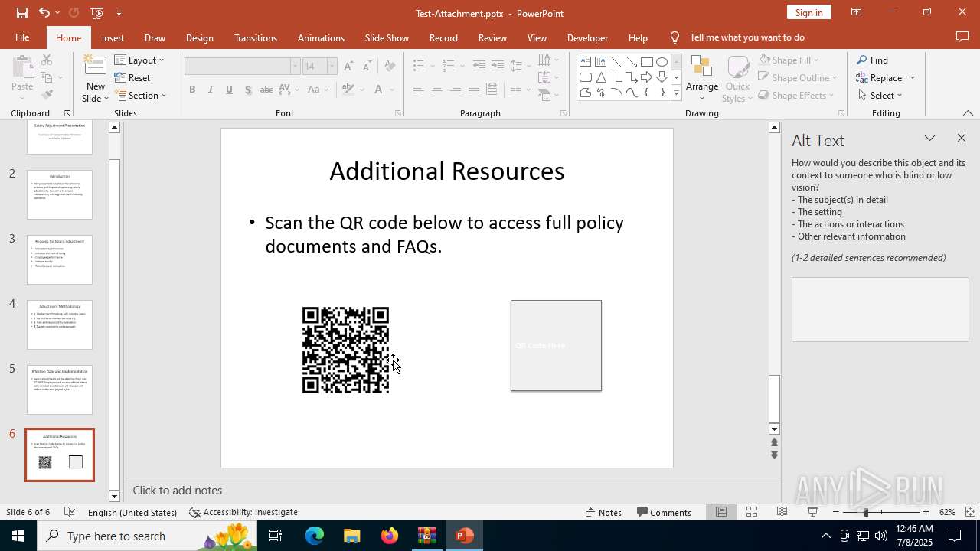Open Reading View from status bar
Screen dimensions: 980x551
click(782, 512)
